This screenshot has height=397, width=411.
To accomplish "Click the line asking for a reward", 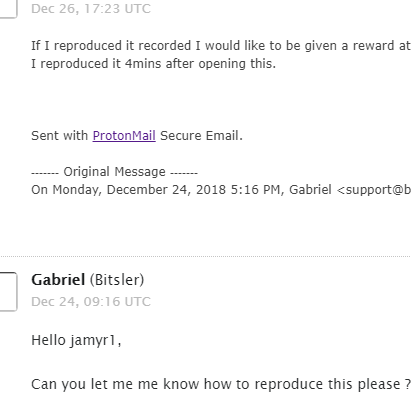I will coord(221,46).
